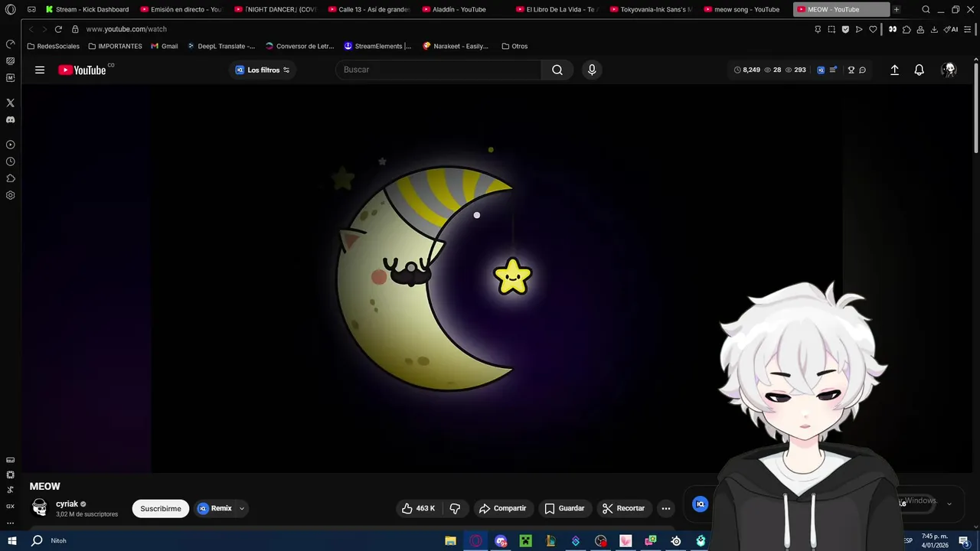
Task: Save the video with Guardar
Action: tap(564, 508)
